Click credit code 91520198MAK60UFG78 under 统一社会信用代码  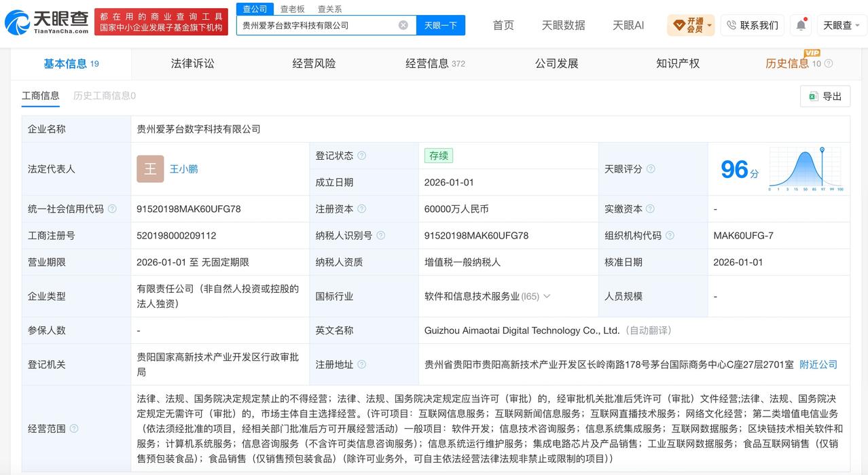click(189, 209)
